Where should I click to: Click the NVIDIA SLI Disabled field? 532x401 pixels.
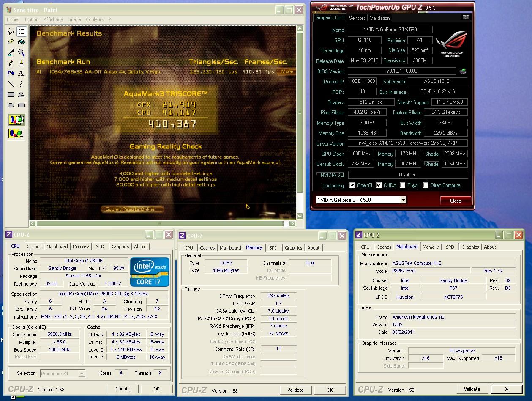point(408,175)
